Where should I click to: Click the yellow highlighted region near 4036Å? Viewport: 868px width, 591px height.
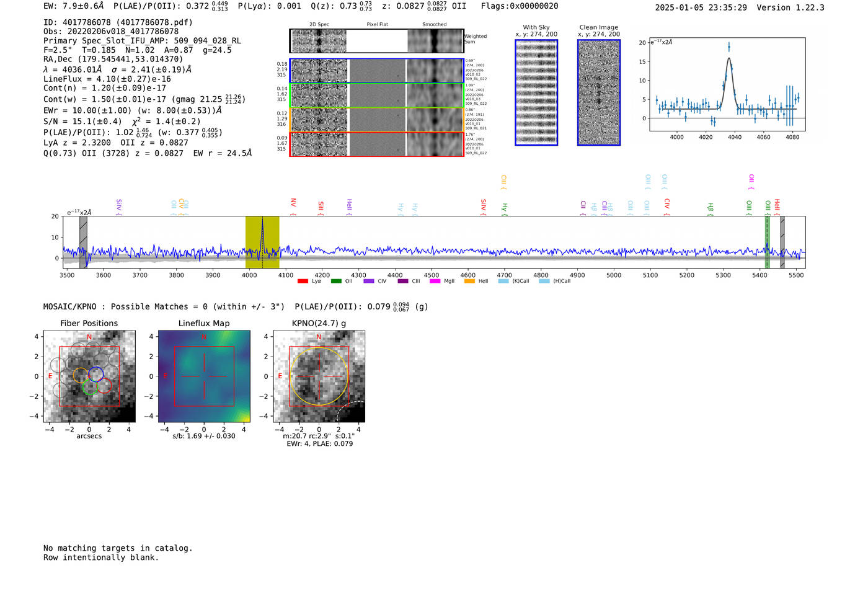click(262, 242)
